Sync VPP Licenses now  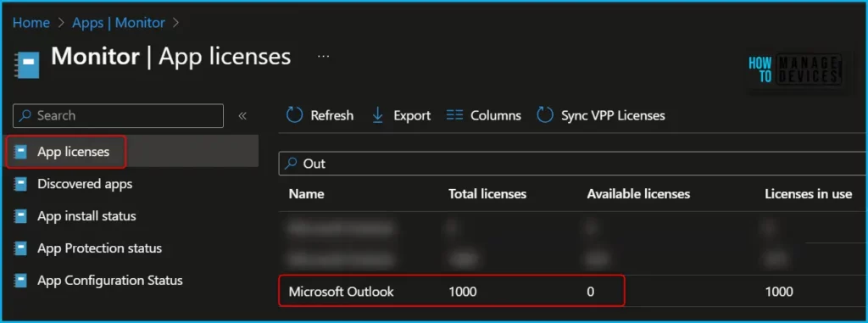[x=601, y=115]
